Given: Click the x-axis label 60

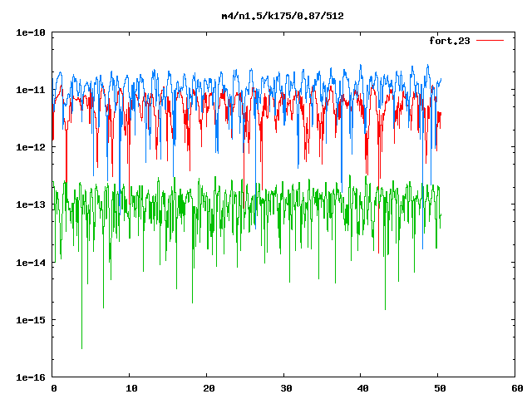Looking at the screenshot, I should (517, 388).
